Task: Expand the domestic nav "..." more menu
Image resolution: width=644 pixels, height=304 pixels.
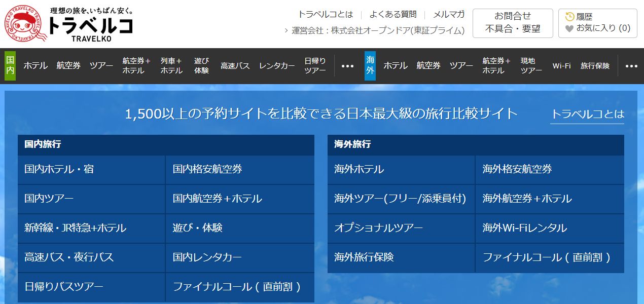Action: click(347, 65)
